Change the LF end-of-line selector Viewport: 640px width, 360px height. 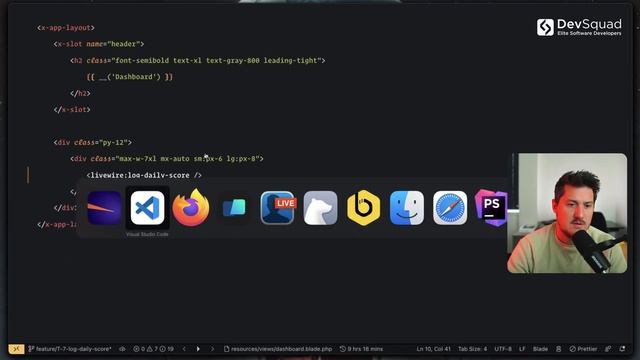(522, 349)
